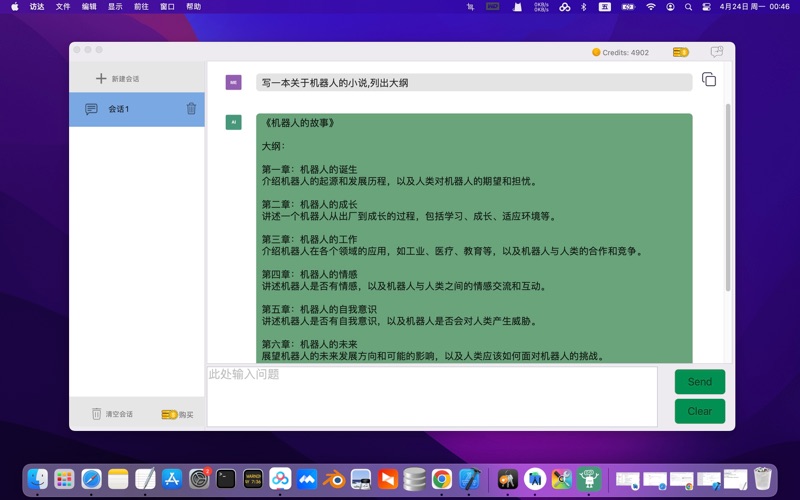Click the gold coin Credits icon
Viewport: 800px width, 500px height.
597,53
